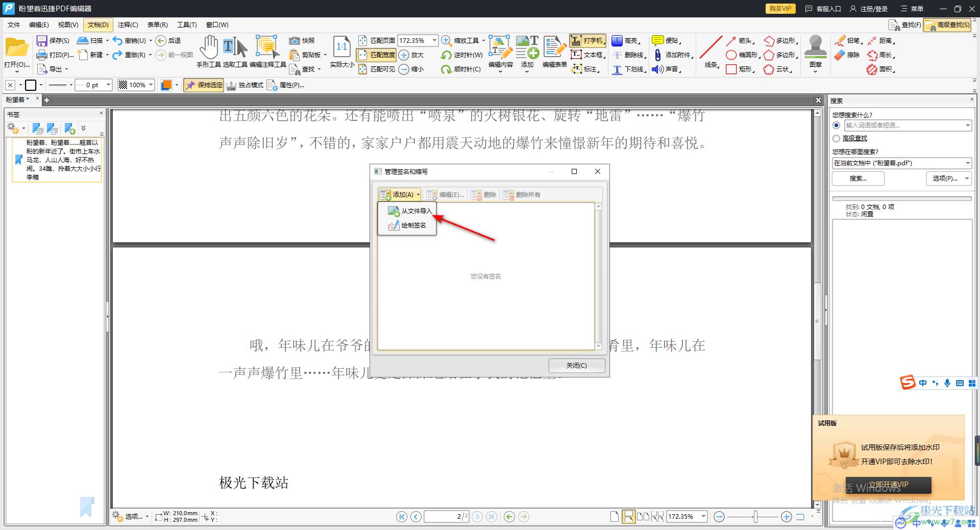The width and height of the screenshot is (980, 530).
Task: Click the Zoom Out (缩小) button
Action: point(411,69)
